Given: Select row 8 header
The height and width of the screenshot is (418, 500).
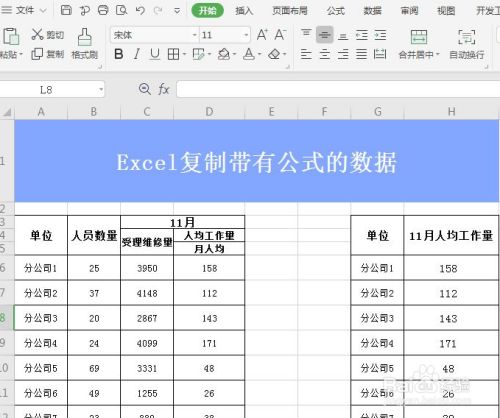Looking at the screenshot, I should (6, 318).
